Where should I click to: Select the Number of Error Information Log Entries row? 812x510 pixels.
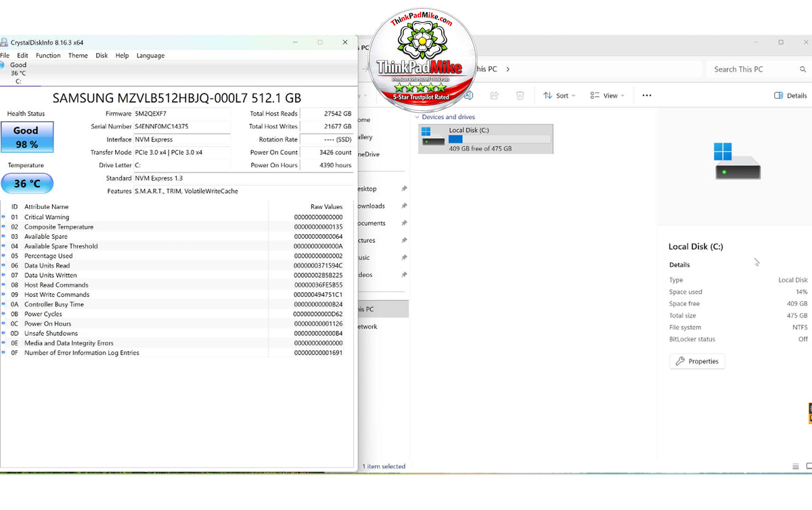tap(177, 352)
